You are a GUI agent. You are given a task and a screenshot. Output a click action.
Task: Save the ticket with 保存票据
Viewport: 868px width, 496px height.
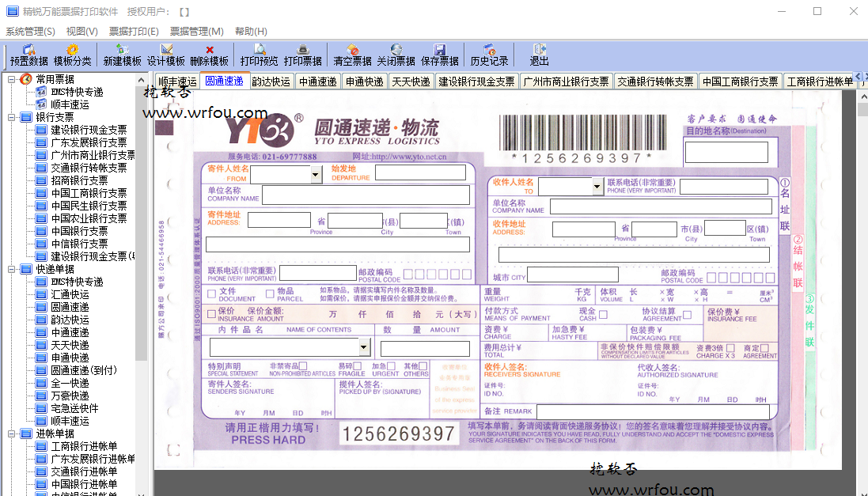[x=439, y=55]
